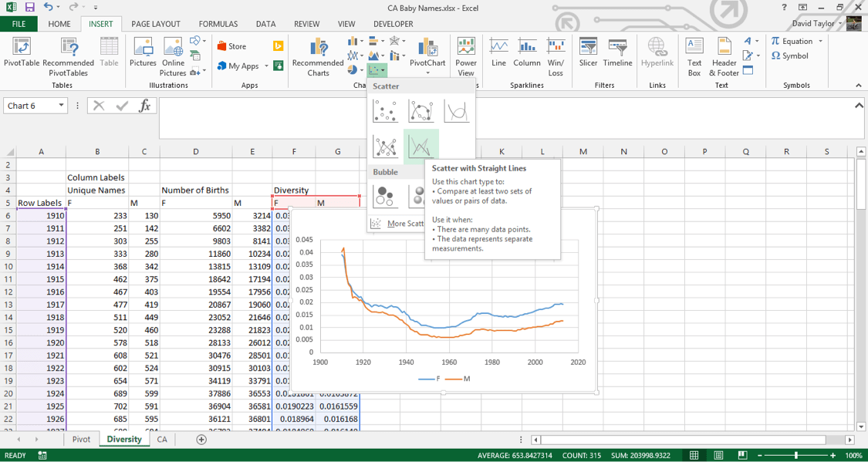Insert a Win/Loss sparkline
Image resolution: width=868 pixels, height=462 pixels.
pyautogui.click(x=556, y=57)
